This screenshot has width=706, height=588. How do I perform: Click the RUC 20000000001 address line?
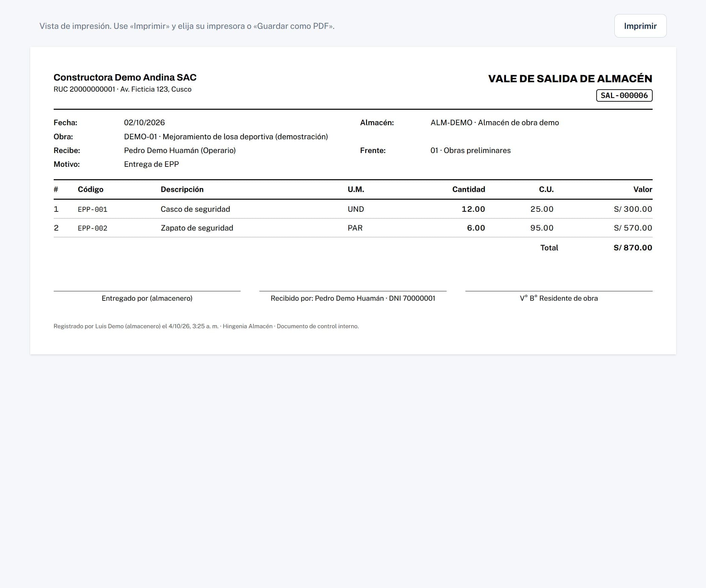(122, 89)
